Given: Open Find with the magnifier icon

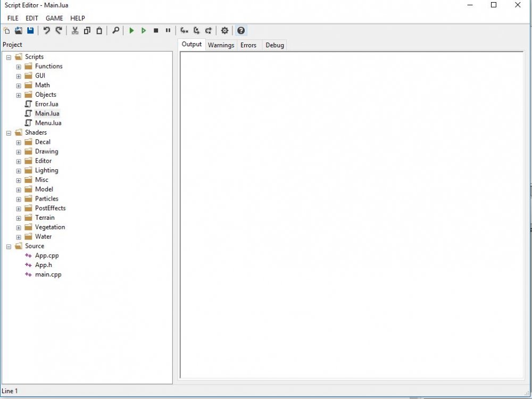Looking at the screenshot, I should pos(115,30).
